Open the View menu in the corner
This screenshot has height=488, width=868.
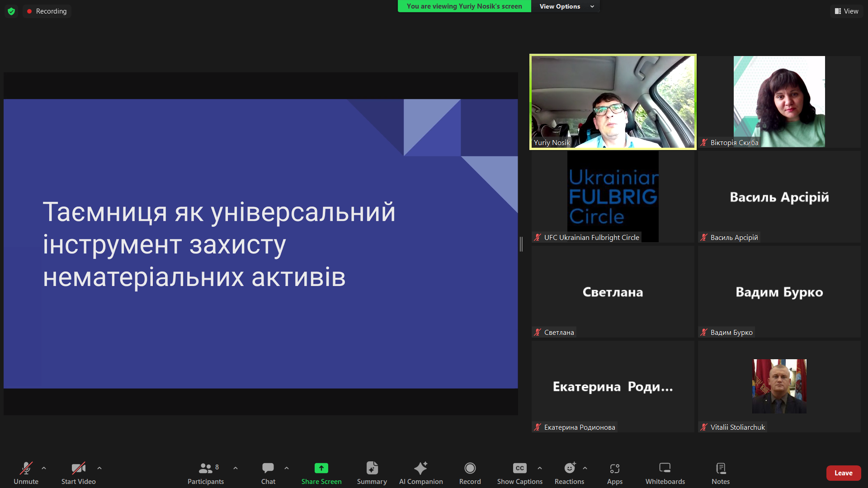click(846, 11)
